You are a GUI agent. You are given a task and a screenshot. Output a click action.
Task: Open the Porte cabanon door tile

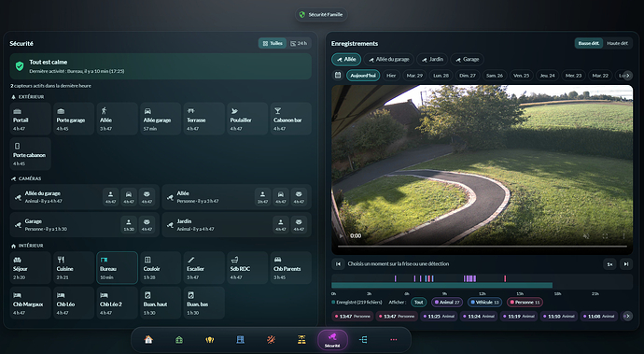coord(31,154)
